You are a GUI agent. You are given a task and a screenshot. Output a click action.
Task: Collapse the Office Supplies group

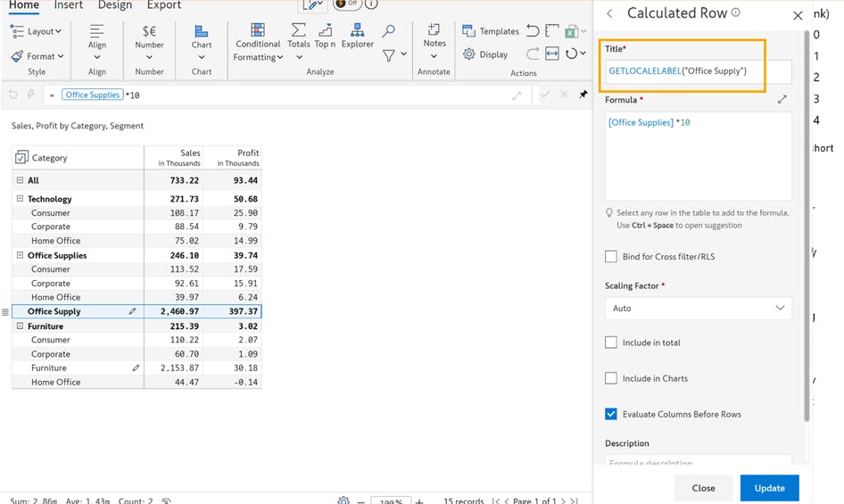point(20,255)
